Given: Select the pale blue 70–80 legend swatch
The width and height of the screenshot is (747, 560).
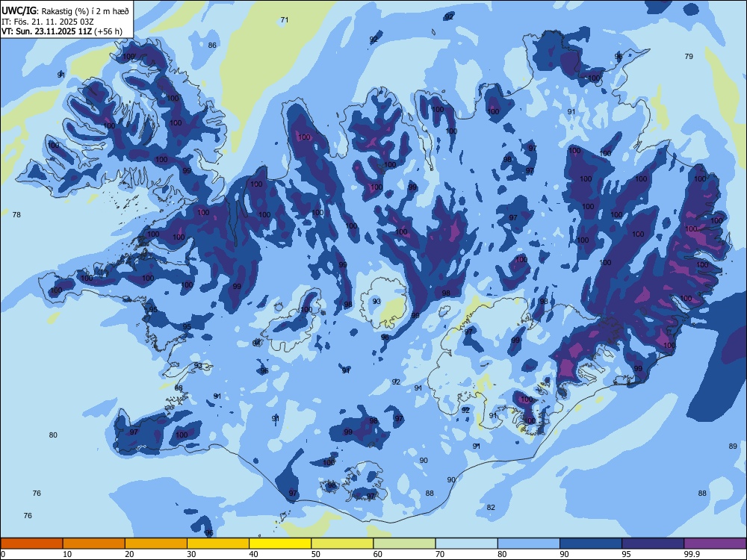Looking at the screenshot, I should (x=466, y=544).
